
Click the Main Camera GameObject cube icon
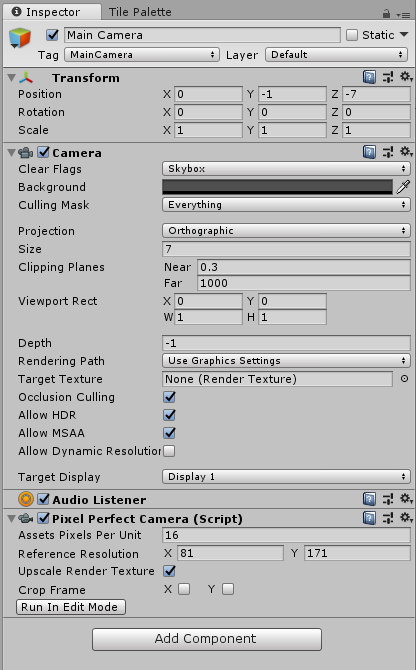tap(20, 38)
